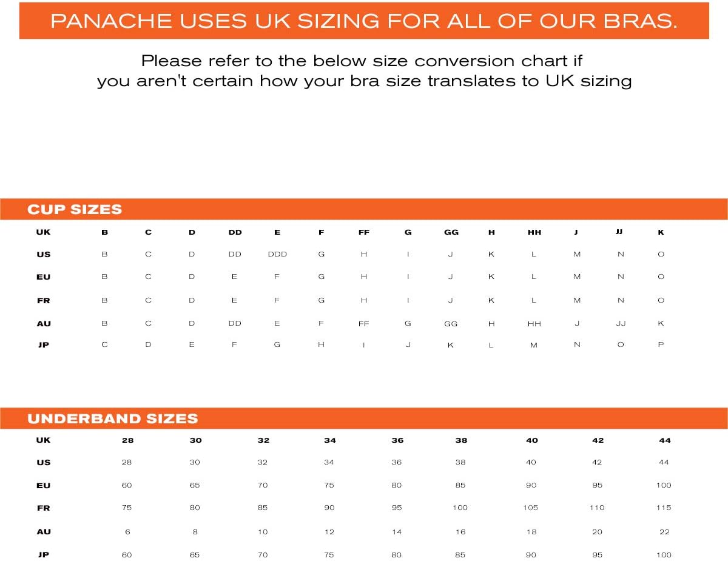Select the DDD cell in US cup row
The image size is (728, 561).
(x=277, y=255)
